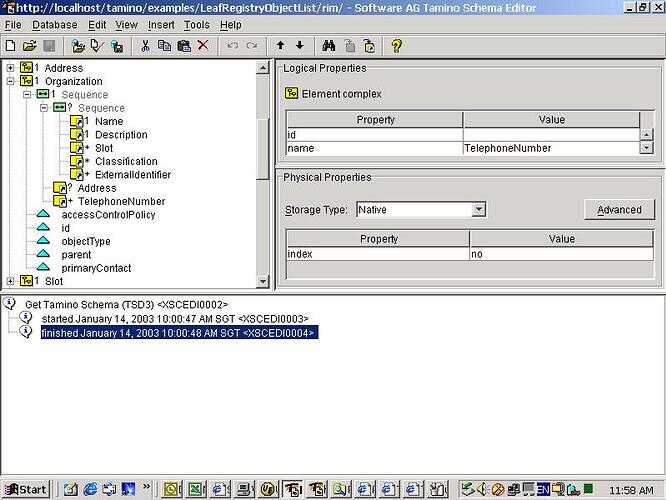Screen dimensions: 666x500
Task: Collapse the optional ? Sequence node
Action: coord(44,107)
